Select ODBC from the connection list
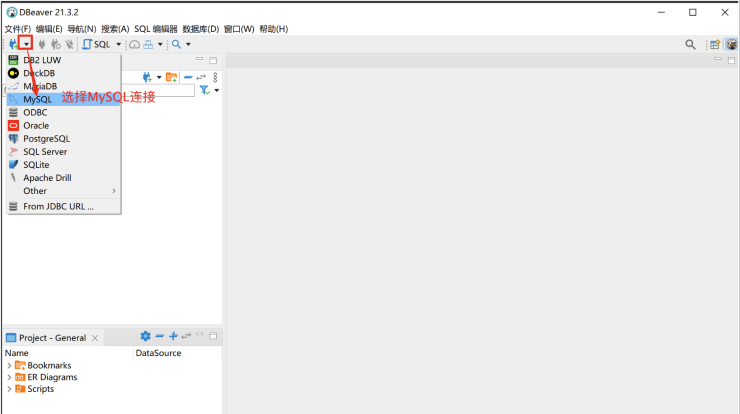 [64, 112]
